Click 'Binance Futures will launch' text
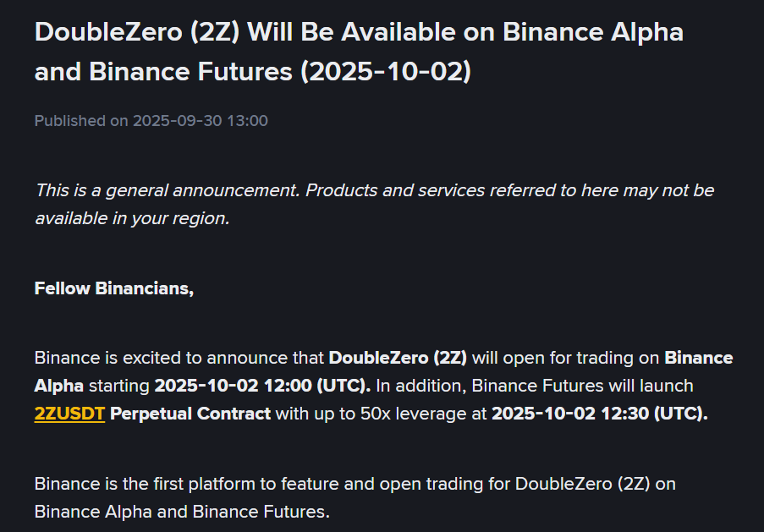 [582, 386]
